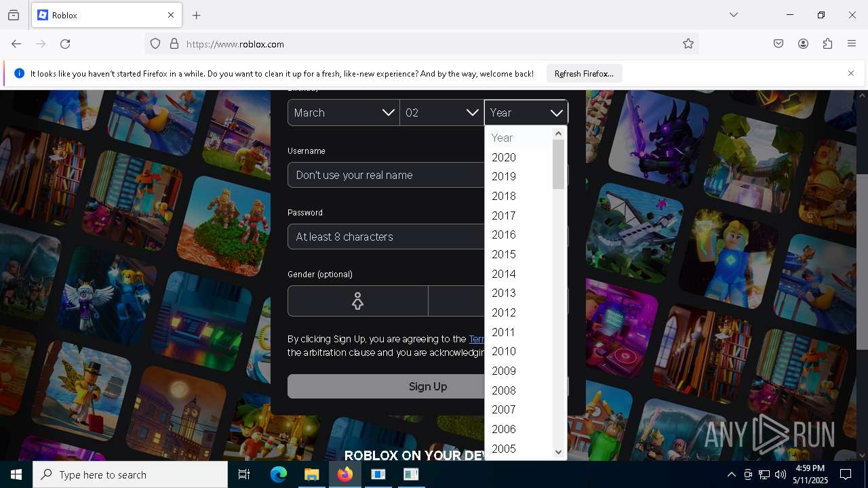Select the female gender icon button
This screenshot has height=488, width=868.
click(358, 301)
